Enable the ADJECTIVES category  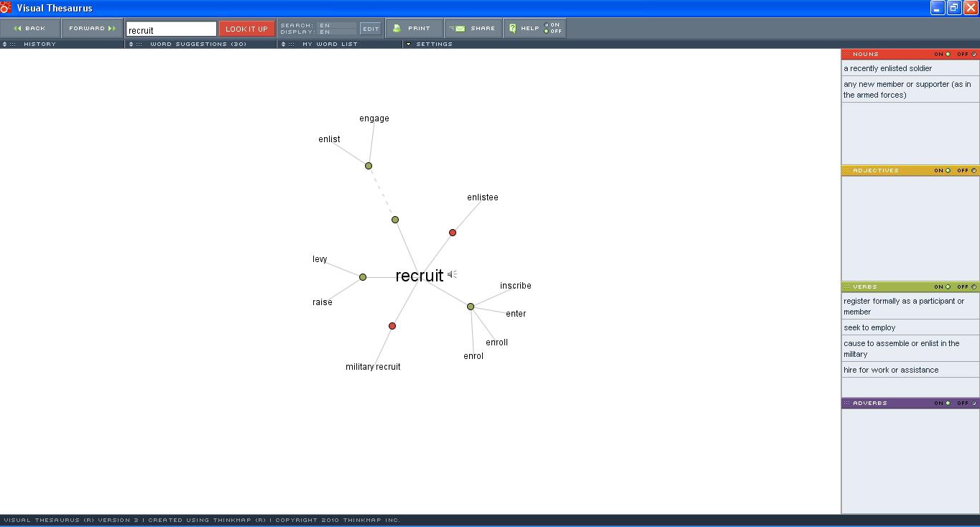click(x=946, y=170)
